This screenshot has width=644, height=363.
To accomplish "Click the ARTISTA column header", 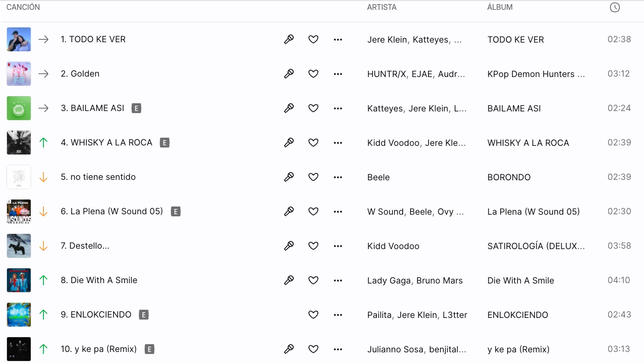I will coord(381,7).
